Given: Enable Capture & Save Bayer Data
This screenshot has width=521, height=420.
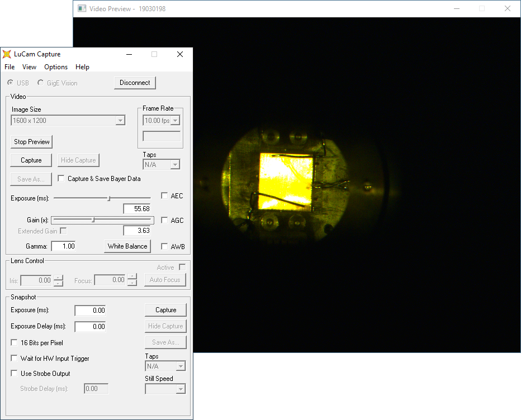Looking at the screenshot, I should (x=61, y=179).
